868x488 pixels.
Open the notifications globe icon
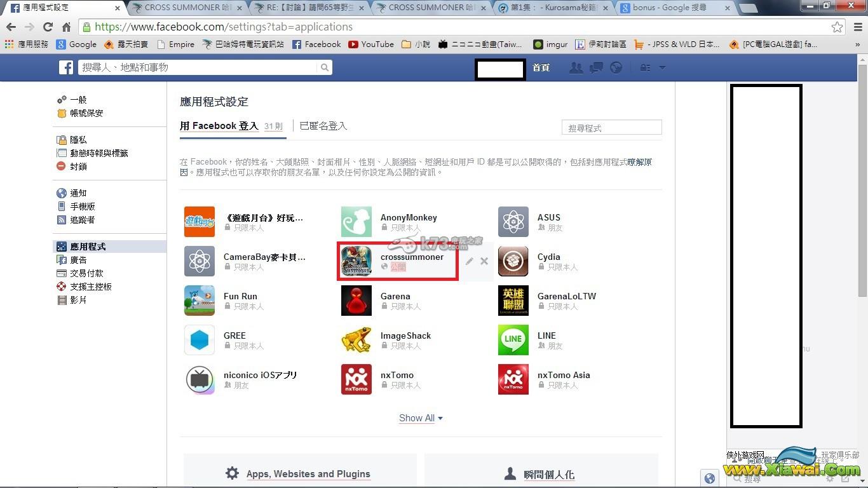pos(616,67)
